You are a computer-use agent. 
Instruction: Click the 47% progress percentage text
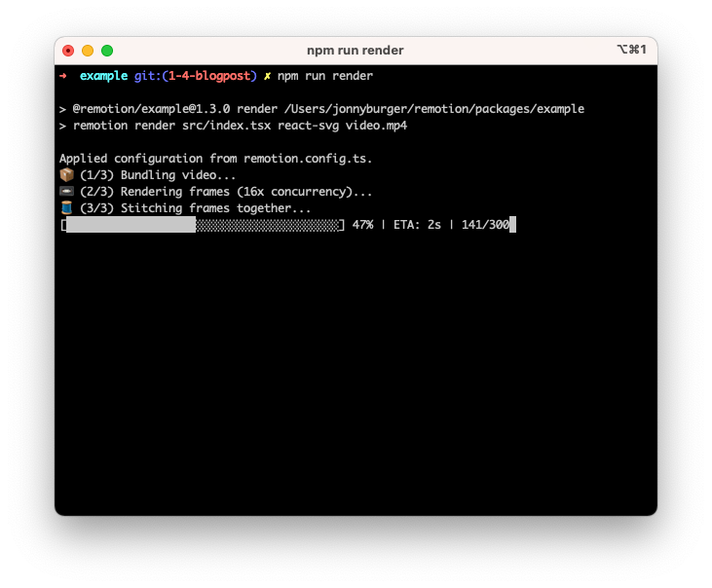362,225
